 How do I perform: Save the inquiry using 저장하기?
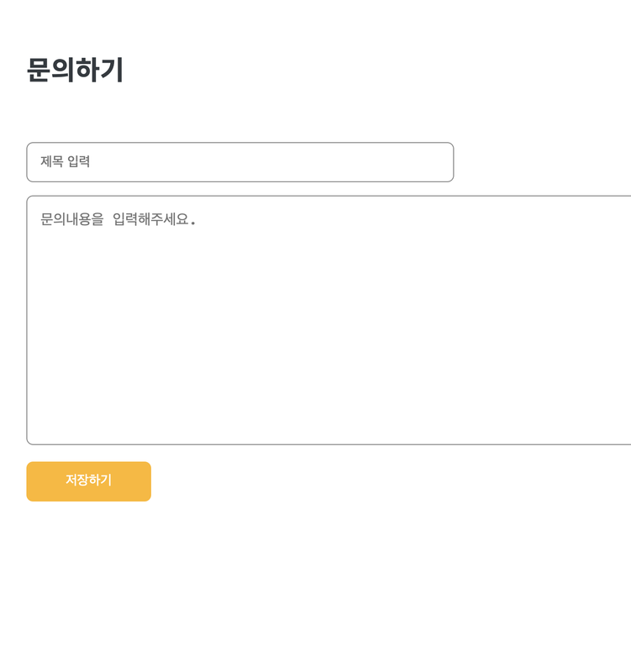(x=89, y=481)
